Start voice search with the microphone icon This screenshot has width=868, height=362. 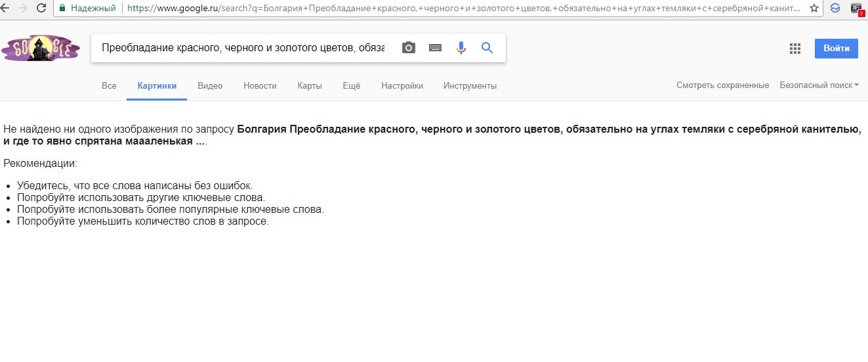[x=461, y=48]
